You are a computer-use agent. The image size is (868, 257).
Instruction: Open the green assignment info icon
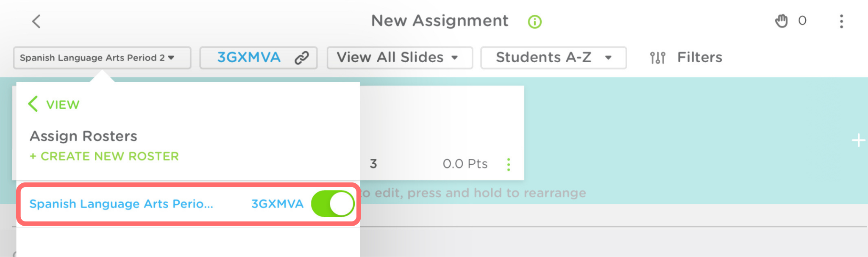534,22
